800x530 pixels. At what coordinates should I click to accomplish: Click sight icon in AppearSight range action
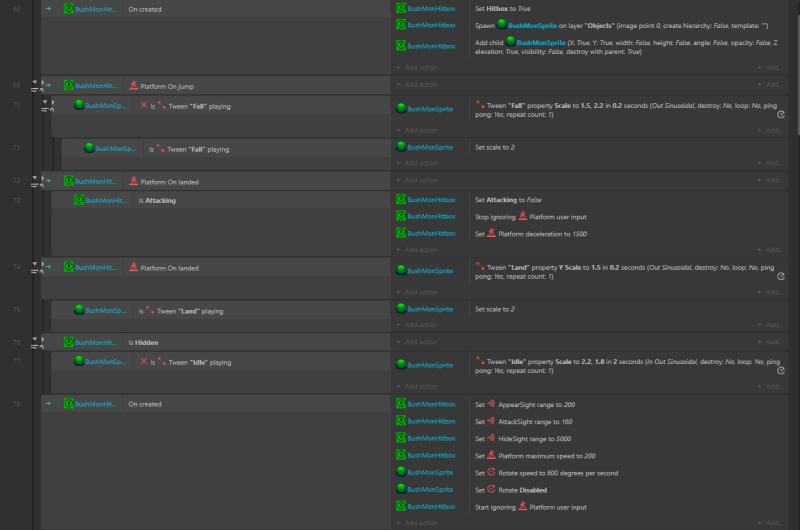pos(491,404)
